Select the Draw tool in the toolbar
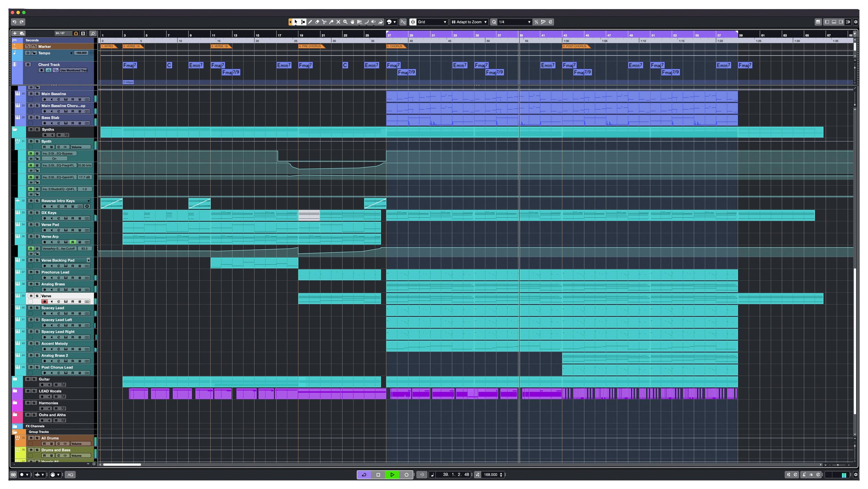Image resolution: width=868 pixels, height=489 pixels. (x=310, y=22)
